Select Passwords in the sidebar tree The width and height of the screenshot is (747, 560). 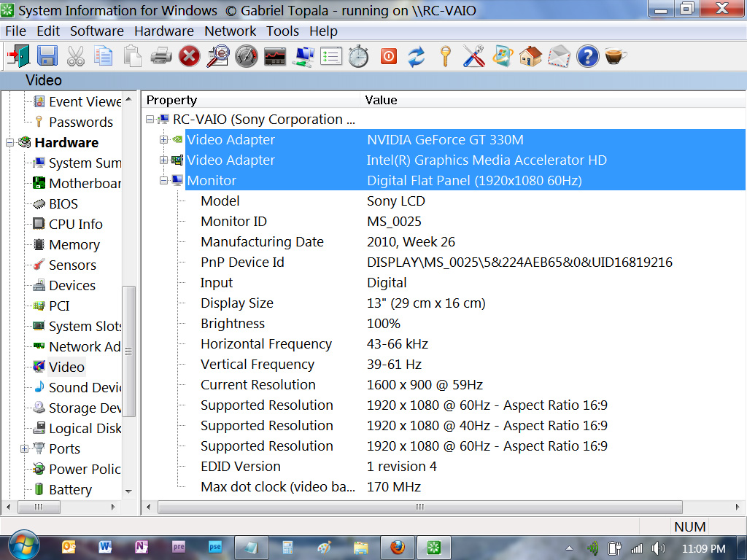pyautogui.click(x=81, y=122)
